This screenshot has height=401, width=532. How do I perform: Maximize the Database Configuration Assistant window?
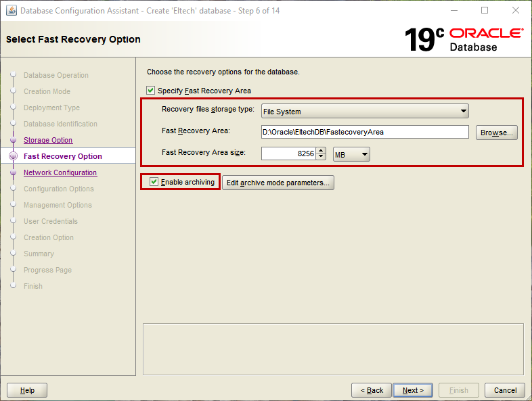pyautogui.click(x=485, y=11)
